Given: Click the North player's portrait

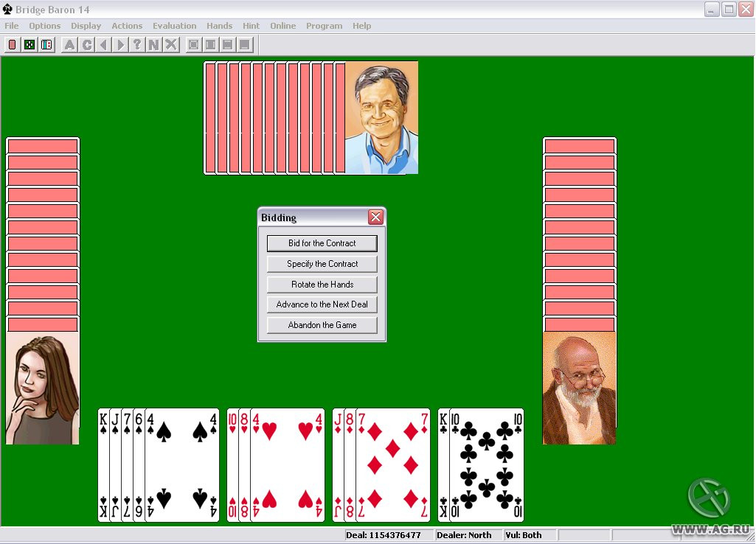Looking at the screenshot, I should pos(381,117).
